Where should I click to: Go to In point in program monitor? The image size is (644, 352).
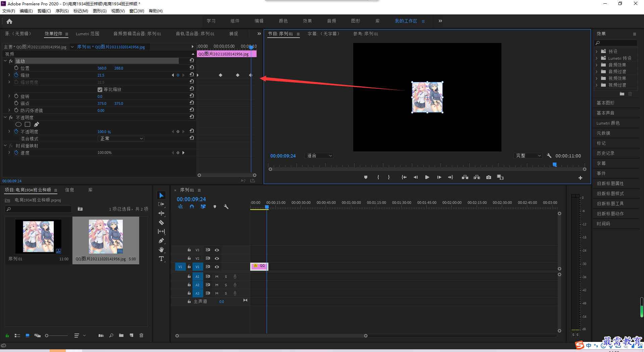click(404, 177)
